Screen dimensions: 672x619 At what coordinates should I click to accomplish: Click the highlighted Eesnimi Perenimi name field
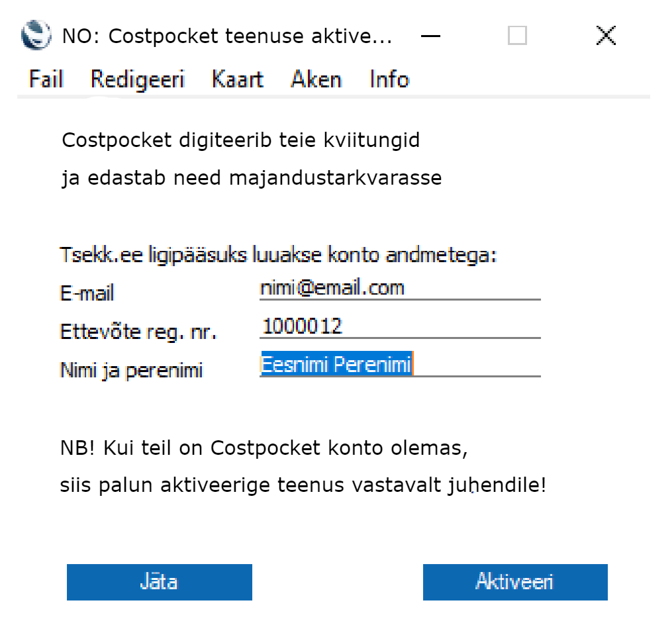click(400, 365)
